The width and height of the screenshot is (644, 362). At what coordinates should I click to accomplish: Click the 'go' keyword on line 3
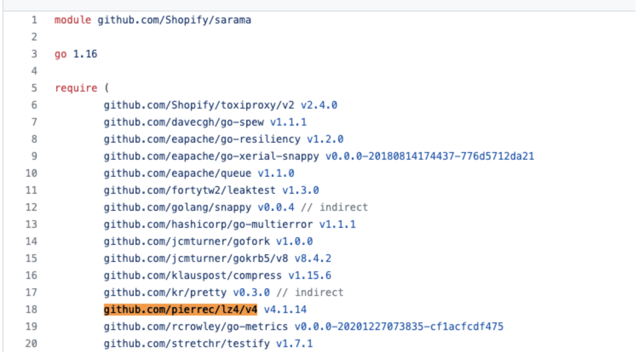[60, 55]
